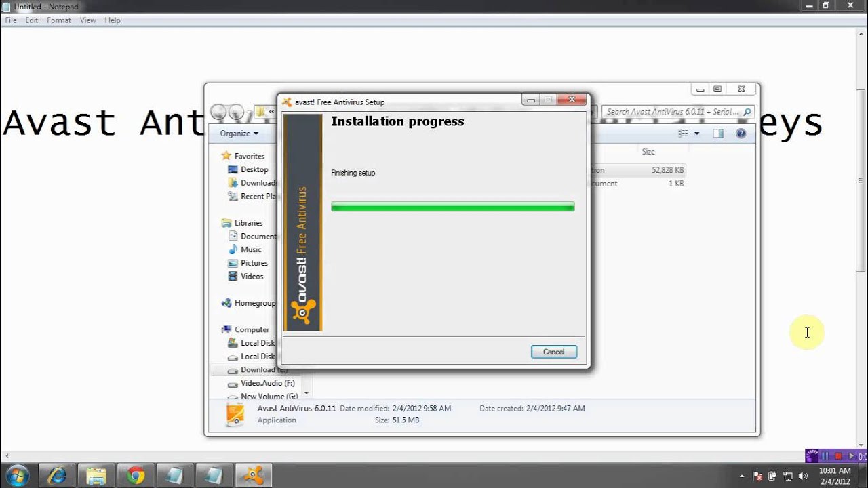Pause the screen recording in the recorder bar
Image resolution: width=868 pixels, height=488 pixels.
click(x=825, y=456)
